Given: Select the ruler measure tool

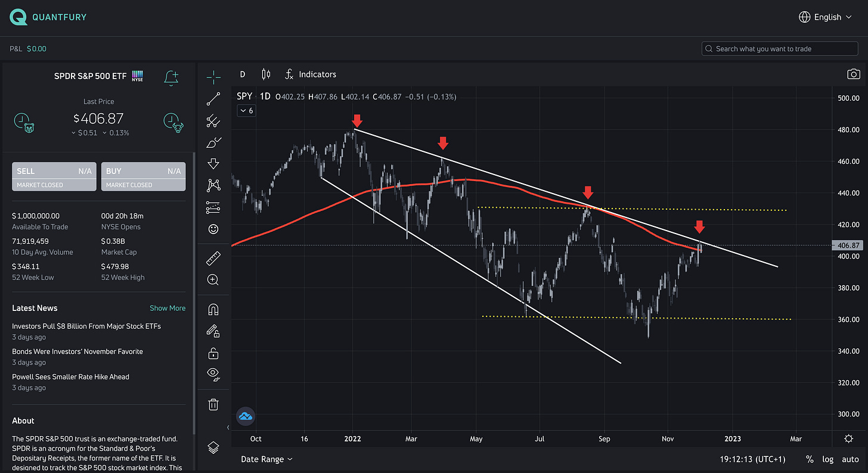Looking at the screenshot, I should [213, 258].
